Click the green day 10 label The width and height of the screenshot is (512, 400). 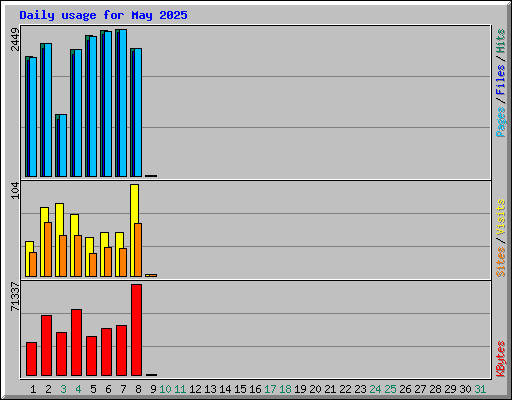[x=165, y=389]
